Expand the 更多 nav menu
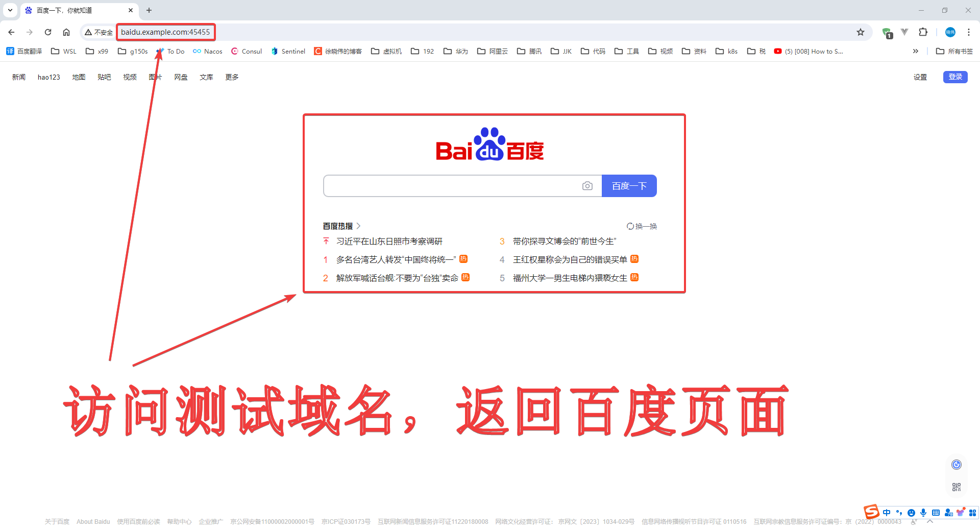This screenshot has width=980, height=531. pyautogui.click(x=232, y=77)
